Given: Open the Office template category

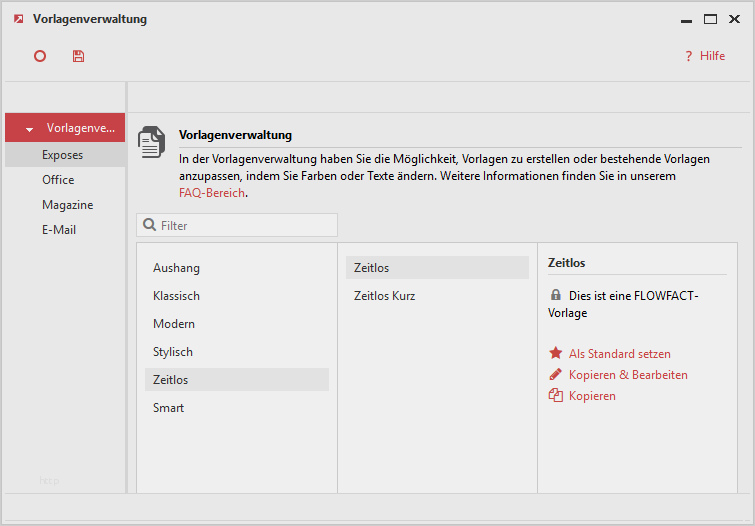Looking at the screenshot, I should (x=58, y=180).
